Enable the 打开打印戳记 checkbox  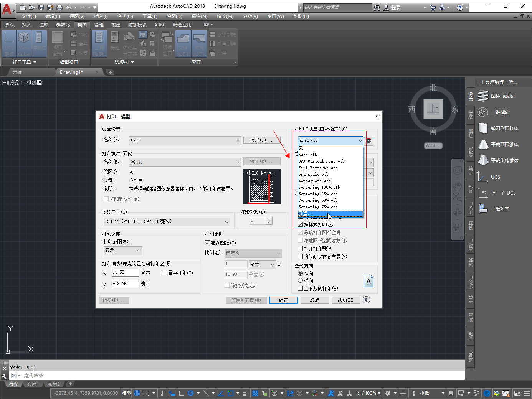click(301, 249)
